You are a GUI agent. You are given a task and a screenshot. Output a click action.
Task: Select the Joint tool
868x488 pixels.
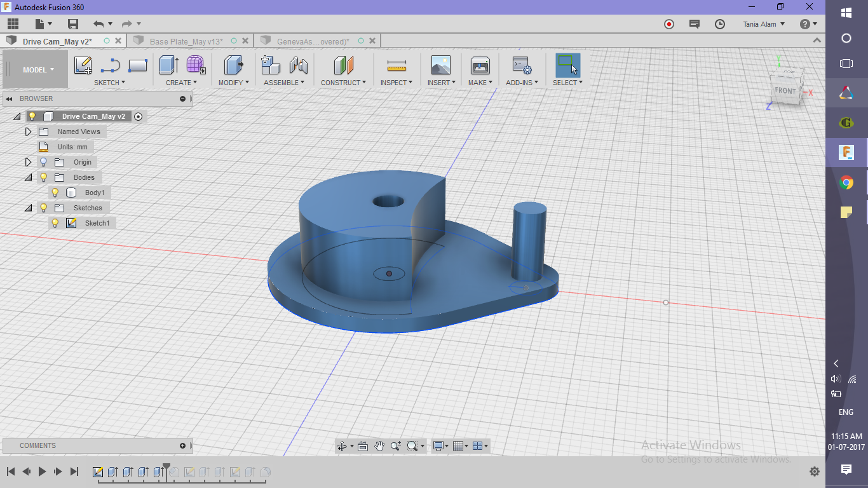[x=299, y=65]
